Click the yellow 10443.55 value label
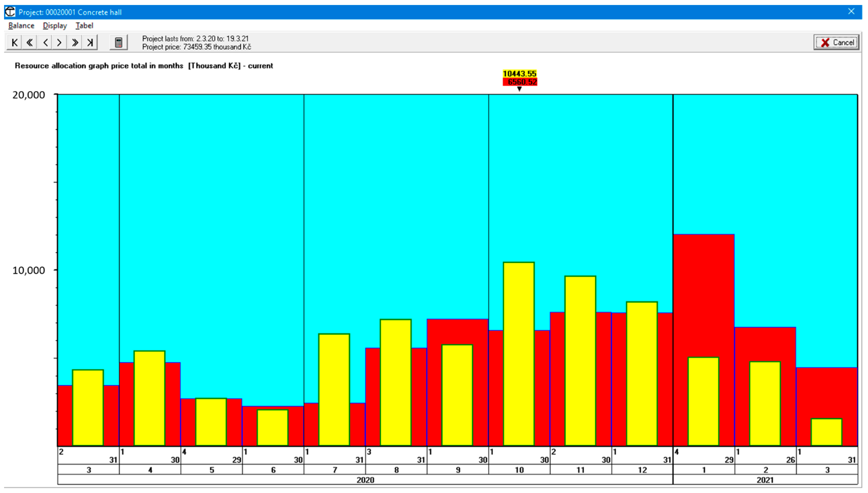Image resolution: width=868 pixels, height=493 pixels. (519, 73)
